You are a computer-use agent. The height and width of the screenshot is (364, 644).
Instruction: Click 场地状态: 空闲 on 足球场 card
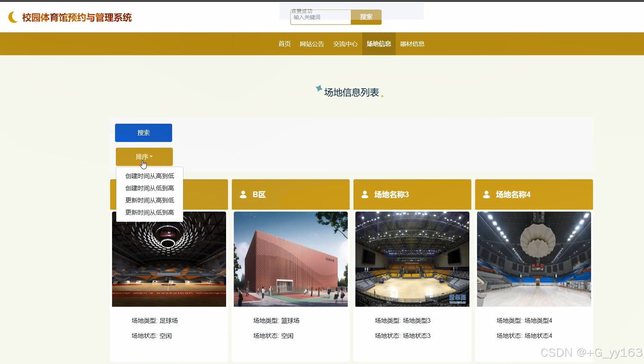coord(152,336)
